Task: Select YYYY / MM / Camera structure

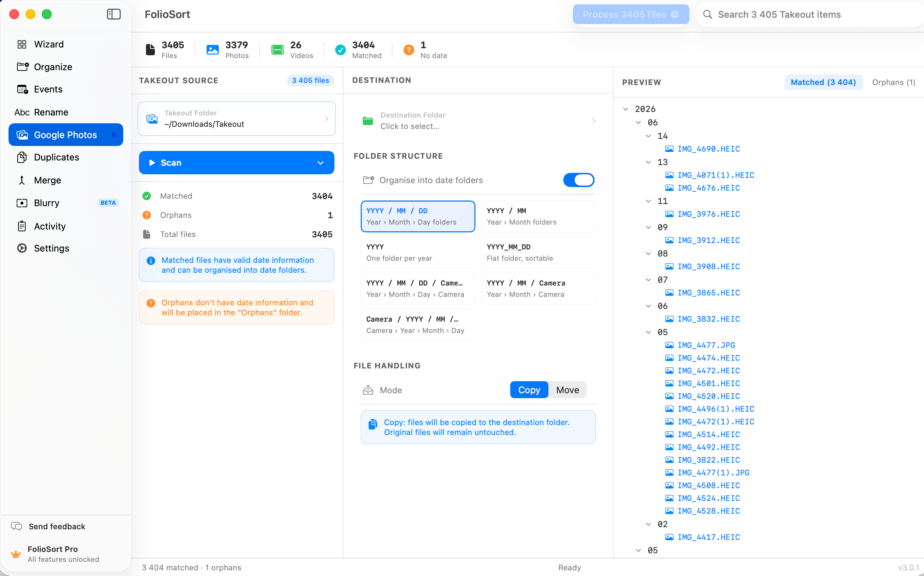Action: [538, 289]
